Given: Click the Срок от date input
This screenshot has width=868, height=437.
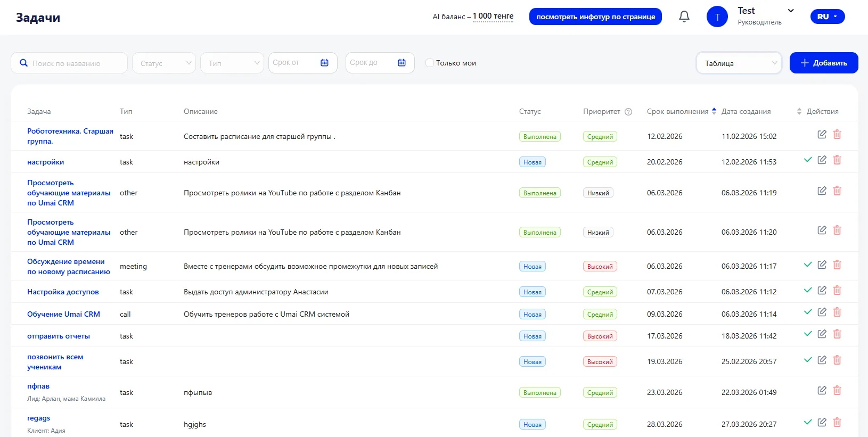Looking at the screenshot, I should pos(302,63).
